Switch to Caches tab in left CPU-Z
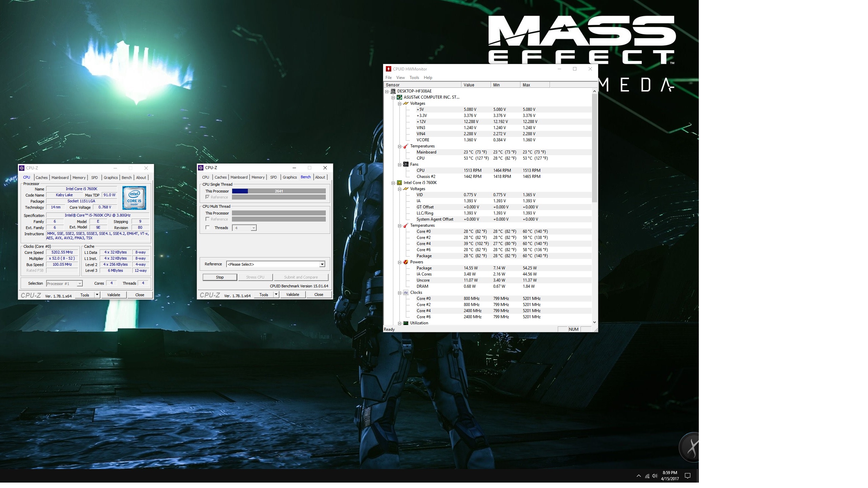The width and height of the screenshot is (868, 488). point(42,178)
